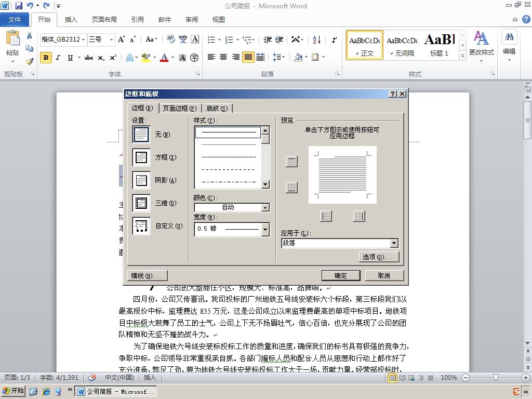Open the Change Case Aa dropdown
532x399 pixels.
(x=151, y=39)
